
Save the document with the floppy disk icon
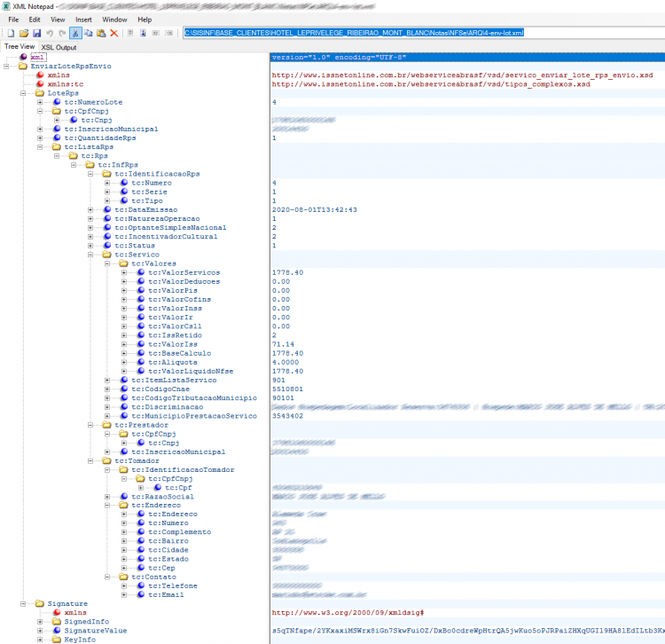37,33
